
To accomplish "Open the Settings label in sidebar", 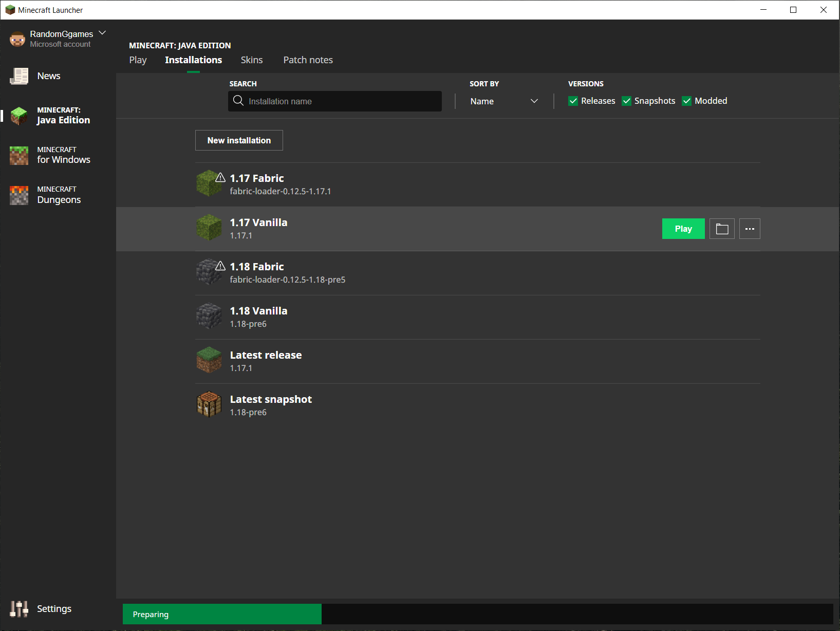I will point(54,609).
